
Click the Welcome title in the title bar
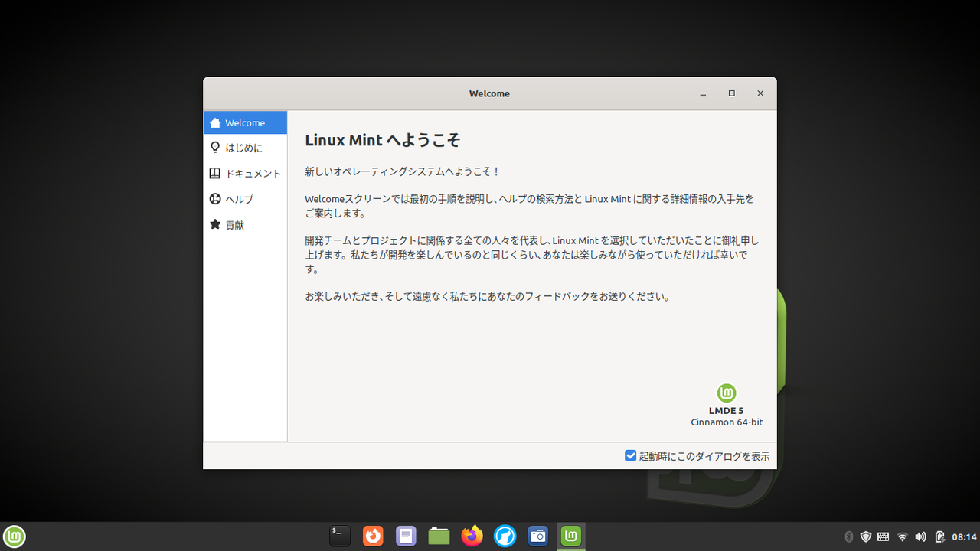coord(489,93)
